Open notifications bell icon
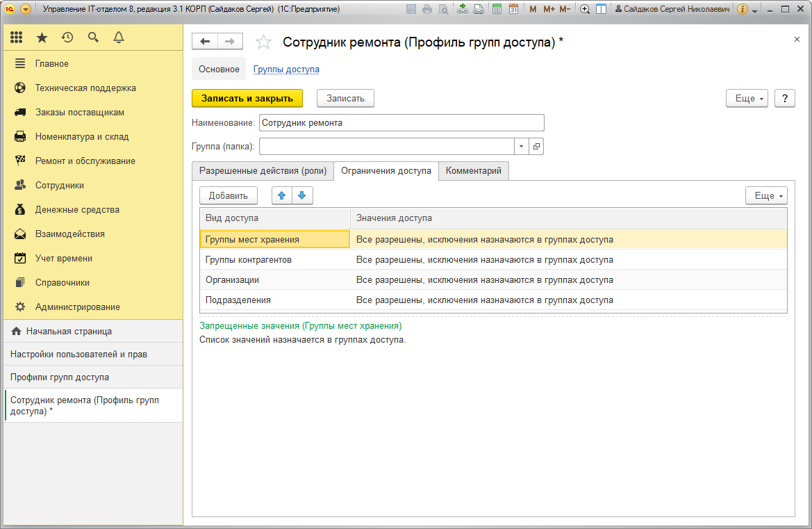Screen dimensions: 812x529 119,38
